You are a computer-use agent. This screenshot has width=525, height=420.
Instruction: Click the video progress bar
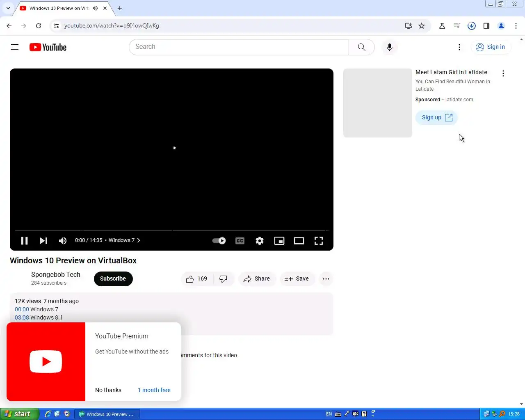pos(171,231)
